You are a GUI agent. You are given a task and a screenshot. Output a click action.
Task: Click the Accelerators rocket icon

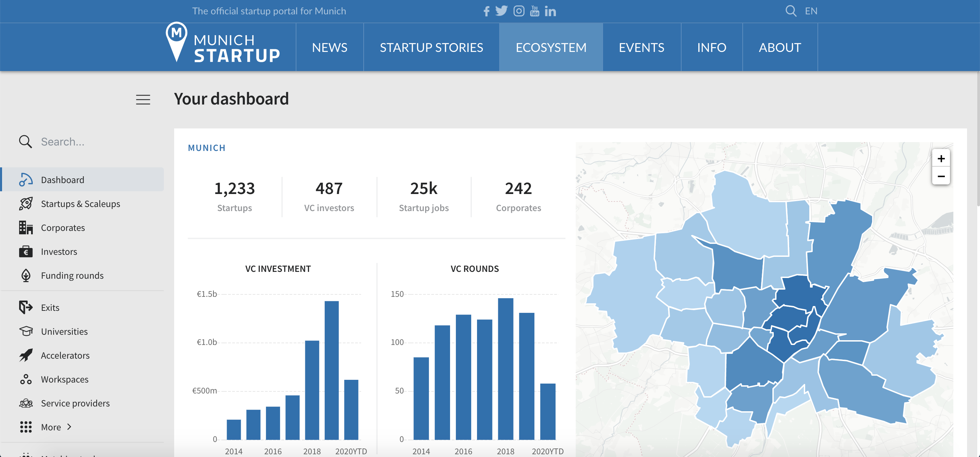26,355
